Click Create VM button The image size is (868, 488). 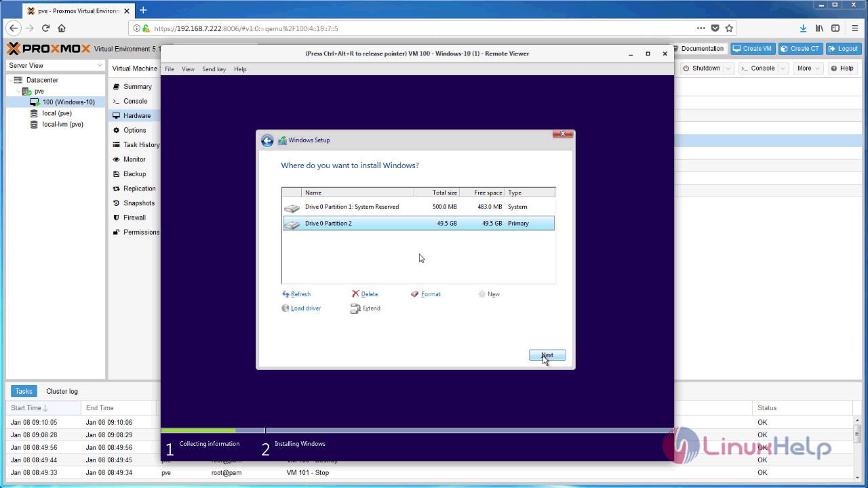[753, 49]
